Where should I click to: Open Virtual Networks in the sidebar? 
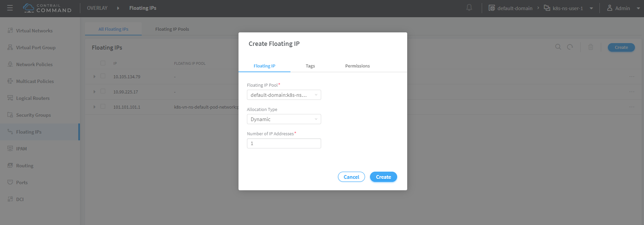(34, 31)
